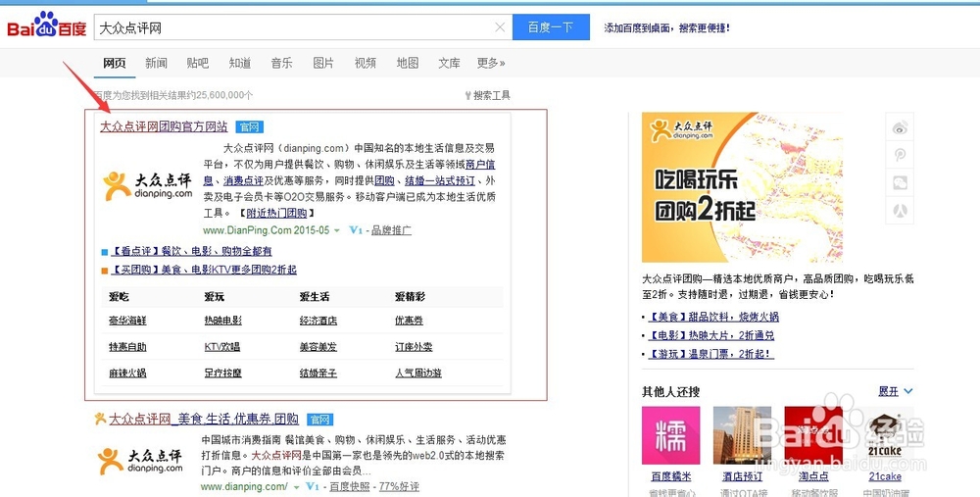Clear the search box with the X icon
The width and height of the screenshot is (980, 497).
[500, 27]
